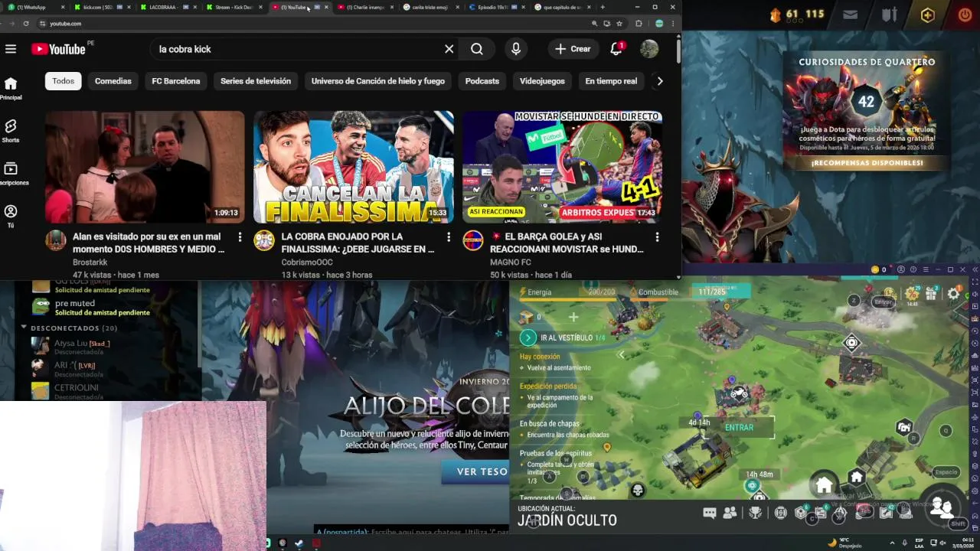
Task: Click the Energía 200/200 bar
Action: pos(567,292)
